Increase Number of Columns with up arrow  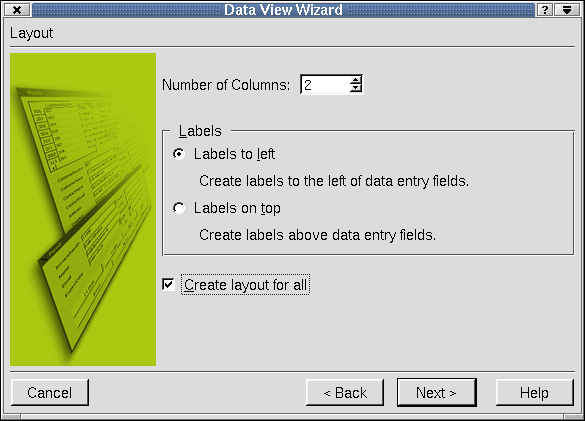356,80
